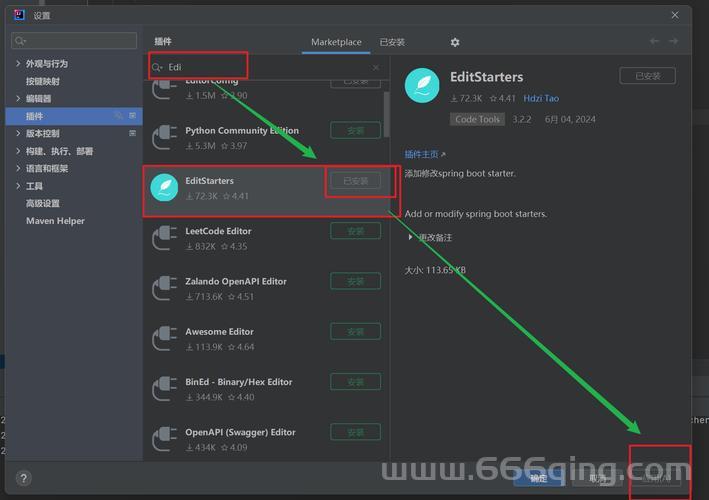Switch to the Marketplace tab

(x=336, y=42)
